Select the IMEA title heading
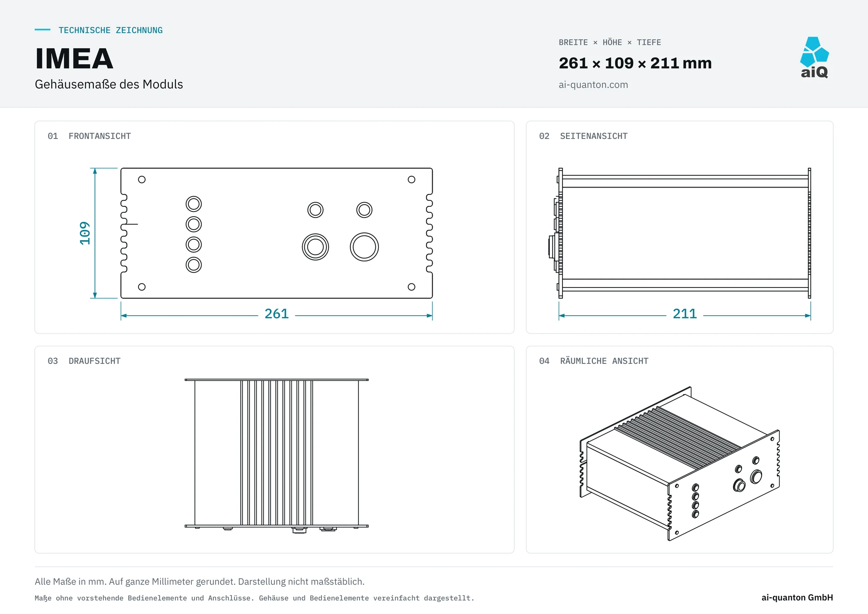Screen dimensions: 868x614 pos(74,59)
